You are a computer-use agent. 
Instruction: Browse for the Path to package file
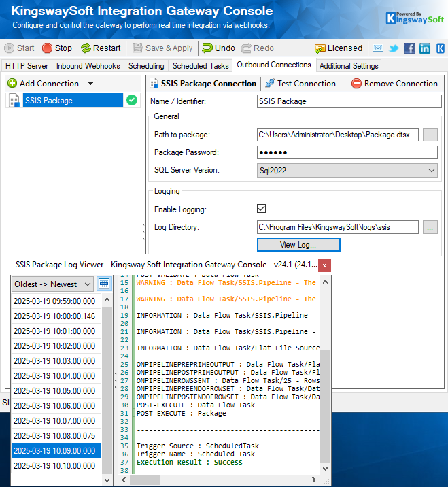coord(430,135)
